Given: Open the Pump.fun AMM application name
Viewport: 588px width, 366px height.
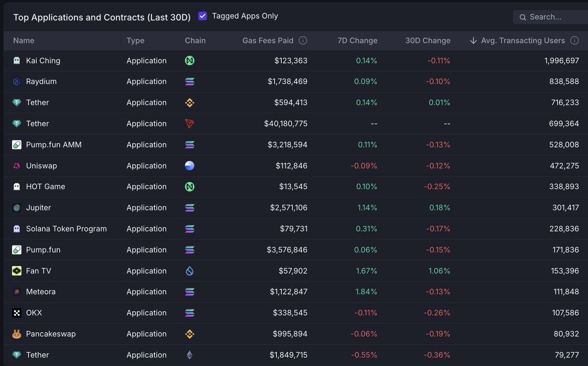Looking at the screenshot, I should coord(54,145).
